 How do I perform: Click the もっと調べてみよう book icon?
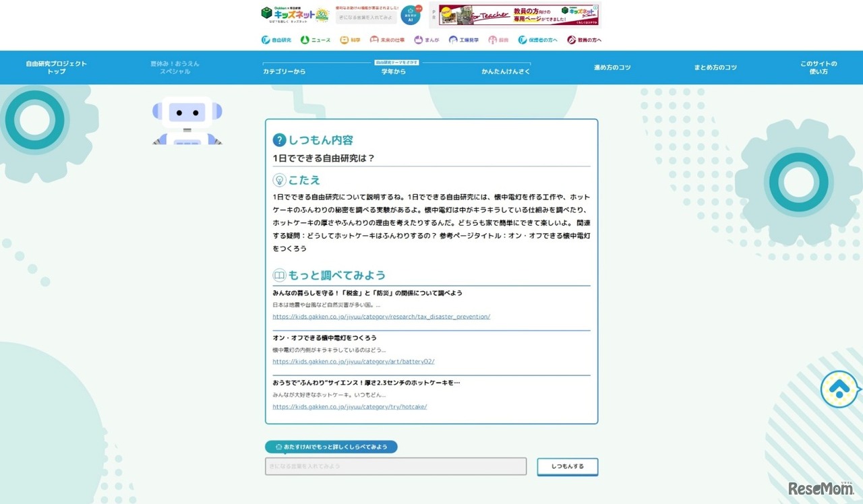tap(279, 275)
